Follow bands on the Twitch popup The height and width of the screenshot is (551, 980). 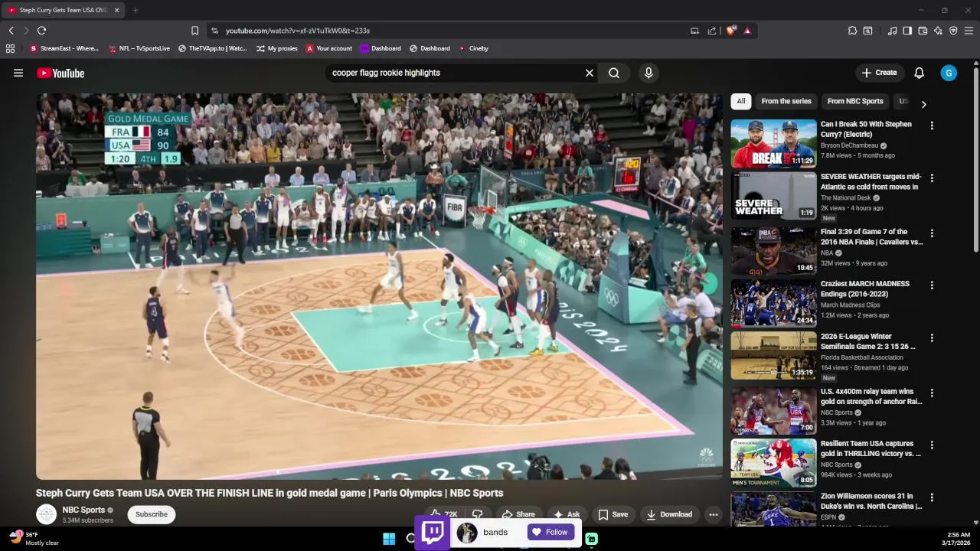pyautogui.click(x=550, y=533)
